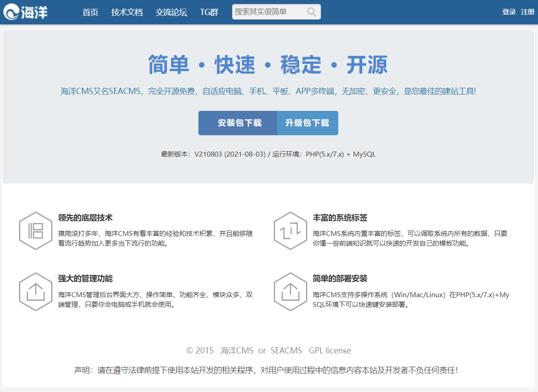Image resolution: width=538 pixels, height=392 pixels.
Task: Click the 简单的部署安装 heading
Action: [x=340, y=278]
